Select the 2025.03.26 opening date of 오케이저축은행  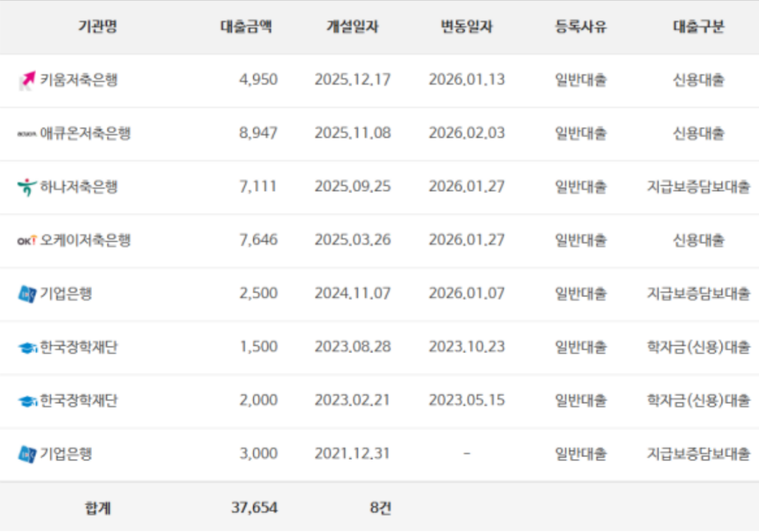tap(352, 241)
